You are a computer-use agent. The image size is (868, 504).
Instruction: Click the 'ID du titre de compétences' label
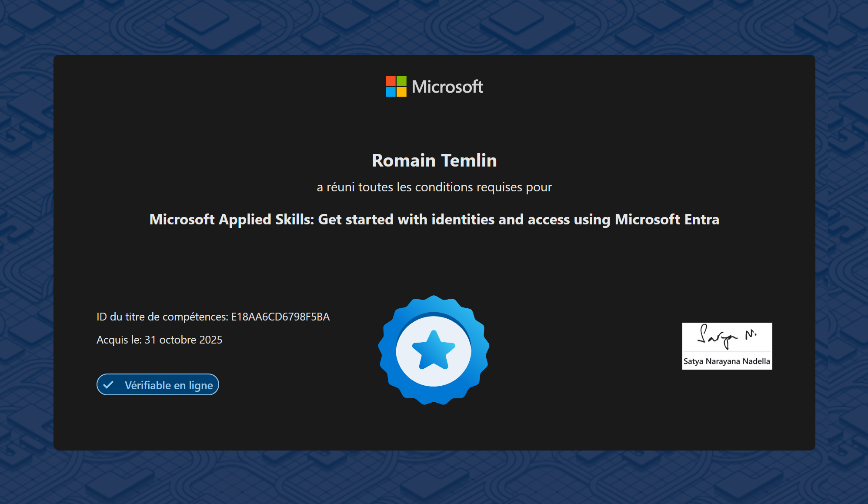162,317
